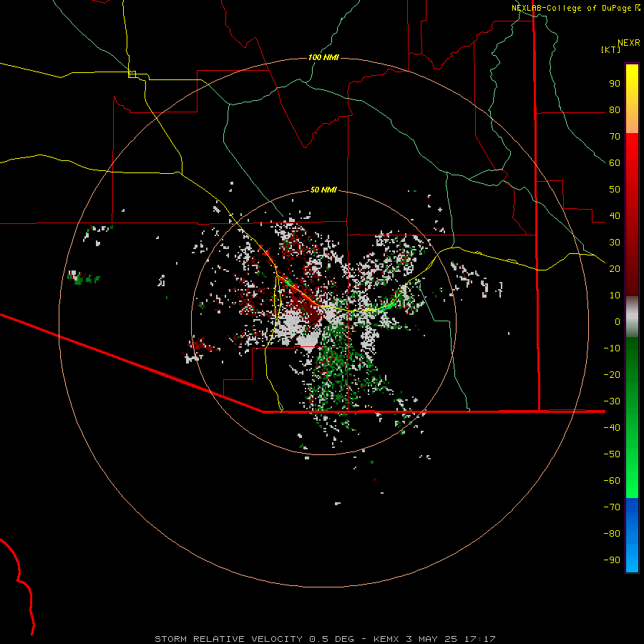
Task: Click the 80 value on the velocity scale
Action: click(x=615, y=109)
